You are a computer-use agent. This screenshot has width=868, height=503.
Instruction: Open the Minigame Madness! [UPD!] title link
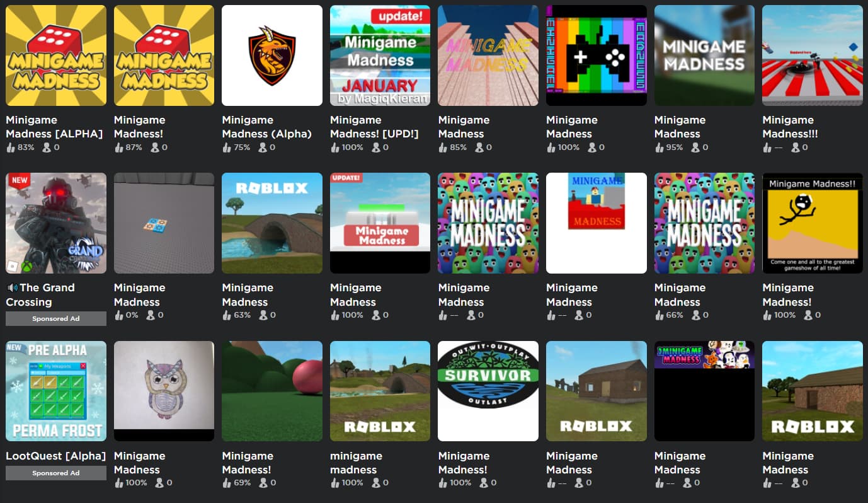374,127
